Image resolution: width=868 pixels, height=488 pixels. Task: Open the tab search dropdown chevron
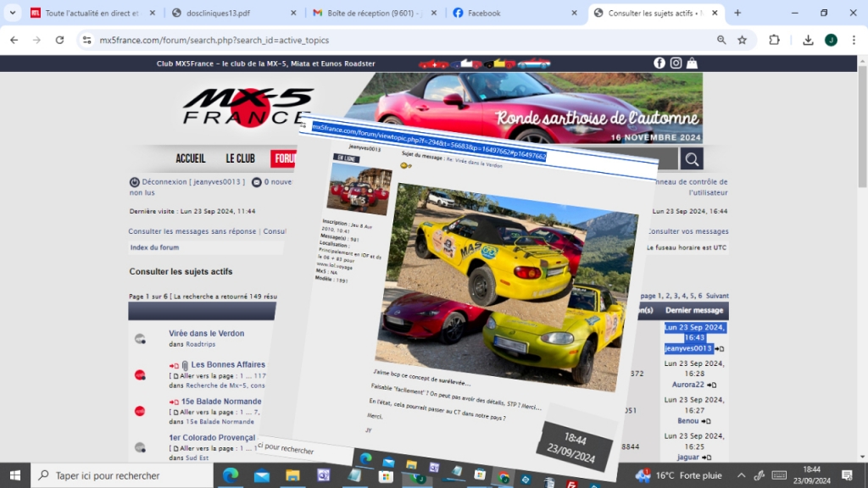click(x=12, y=13)
